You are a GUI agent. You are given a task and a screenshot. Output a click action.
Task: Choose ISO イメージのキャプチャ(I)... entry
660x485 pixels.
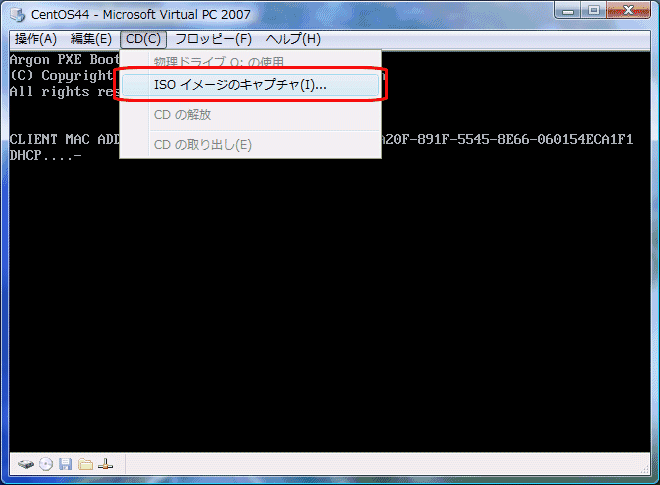point(251,85)
